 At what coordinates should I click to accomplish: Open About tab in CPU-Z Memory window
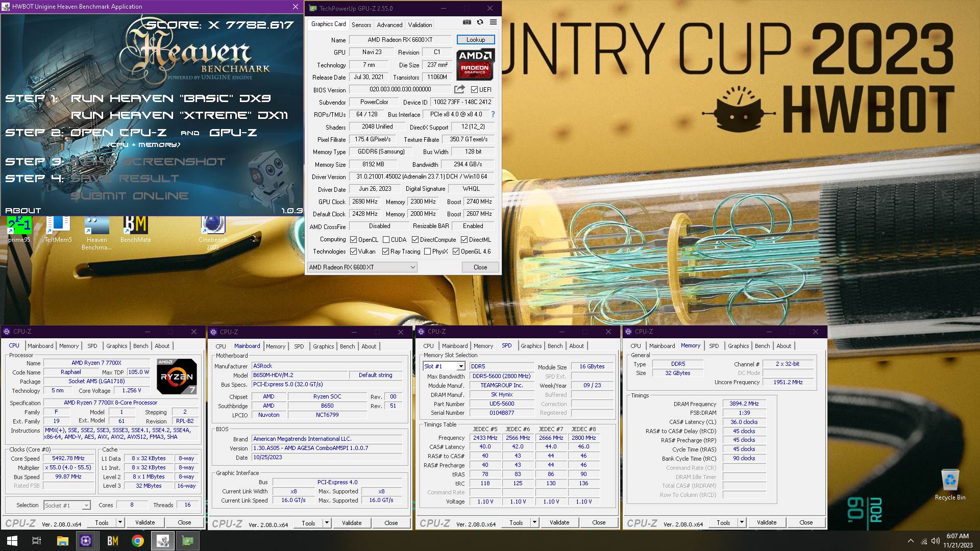783,346
